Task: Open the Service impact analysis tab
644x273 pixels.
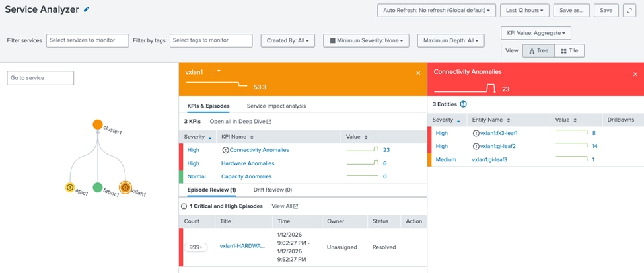Action: click(276, 106)
